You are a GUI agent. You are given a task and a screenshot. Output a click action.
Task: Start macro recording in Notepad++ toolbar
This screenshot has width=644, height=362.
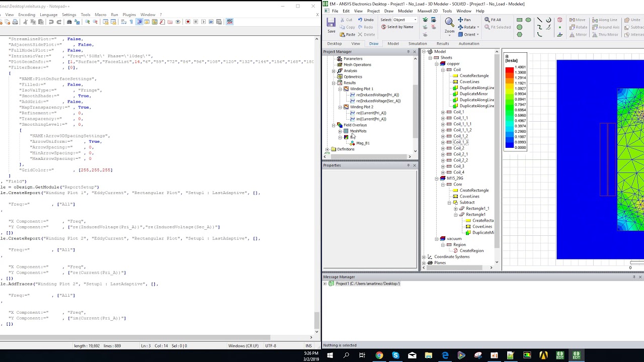(188, 22)
